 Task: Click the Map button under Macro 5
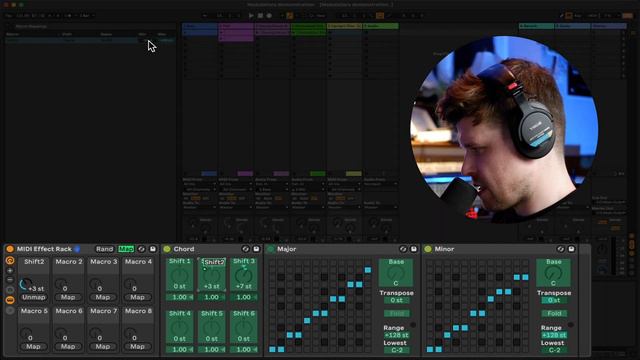33,347
